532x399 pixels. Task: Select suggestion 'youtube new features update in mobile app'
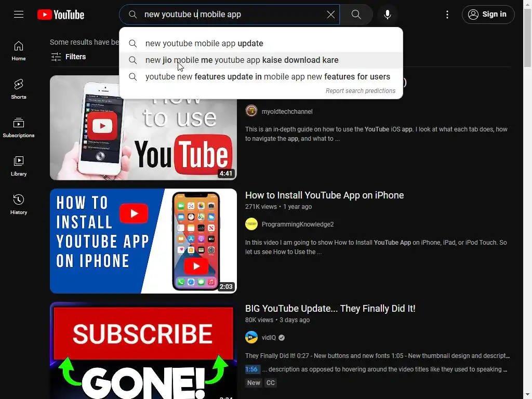coord(261,77)
